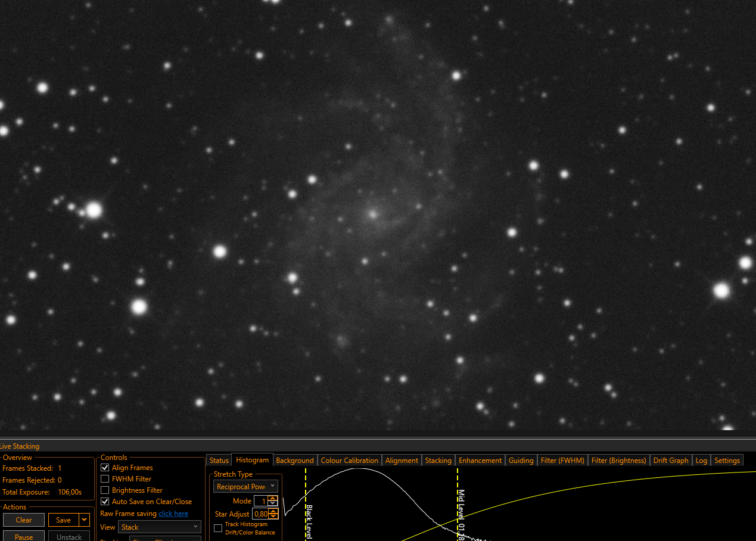756x541 pixels.
Task: Open the Save button dropdown arrow
Action: click(x=84, y=520)
